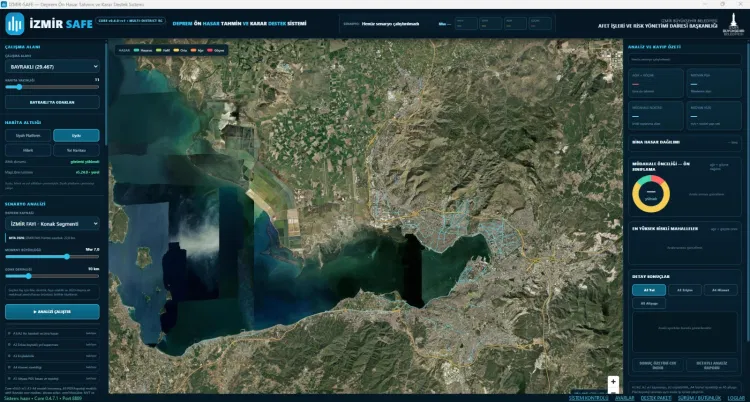Select Siyah Platform basemap
Image resolution: width=750 pixels, height=402 pixels.
(28, 135)
